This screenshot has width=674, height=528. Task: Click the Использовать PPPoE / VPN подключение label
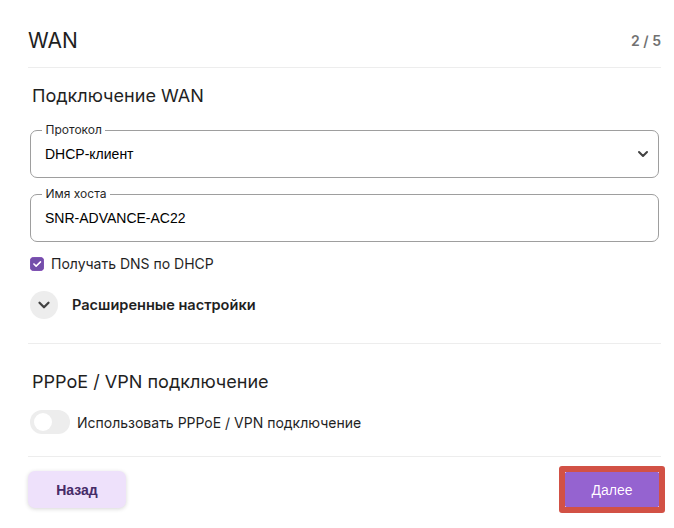[219, 423]
